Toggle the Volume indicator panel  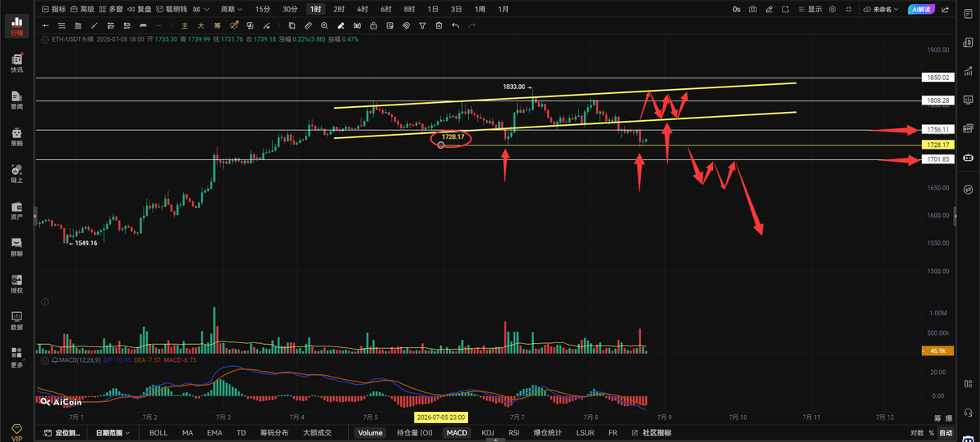[370, 433]
